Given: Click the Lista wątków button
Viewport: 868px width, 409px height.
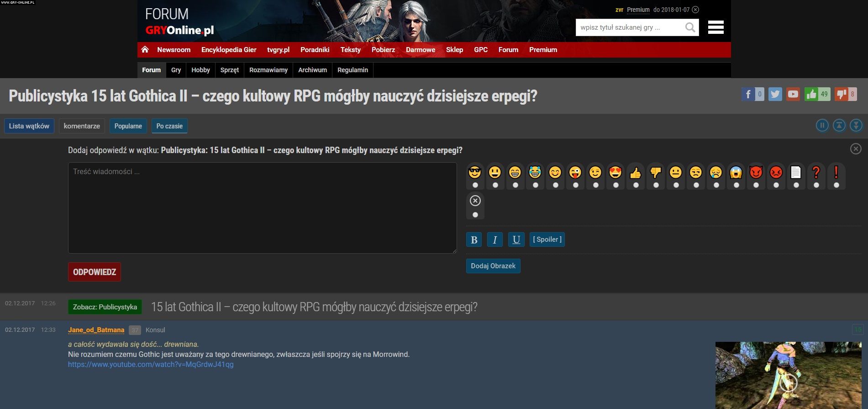Looking at the screenshot, I should (x=29, y=126).
